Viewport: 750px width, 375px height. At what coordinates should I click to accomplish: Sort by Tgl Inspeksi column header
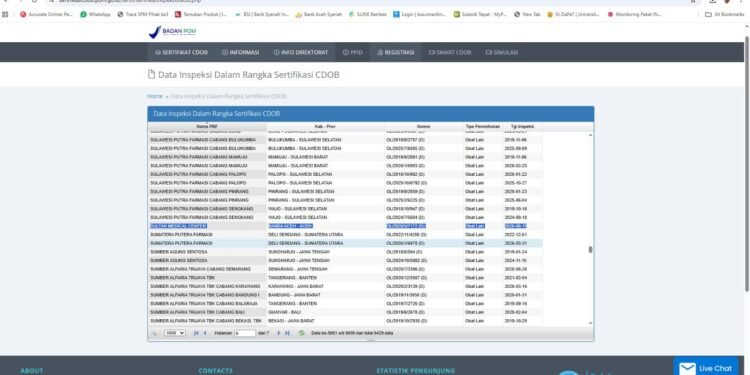(522, 126)
